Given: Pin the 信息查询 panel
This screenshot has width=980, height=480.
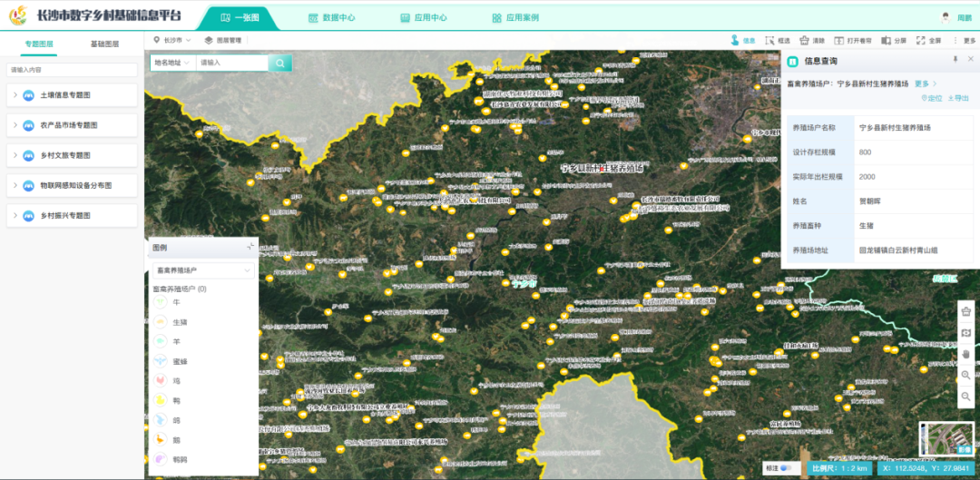Looking at the screenshot, I should [x=955, y=60].
